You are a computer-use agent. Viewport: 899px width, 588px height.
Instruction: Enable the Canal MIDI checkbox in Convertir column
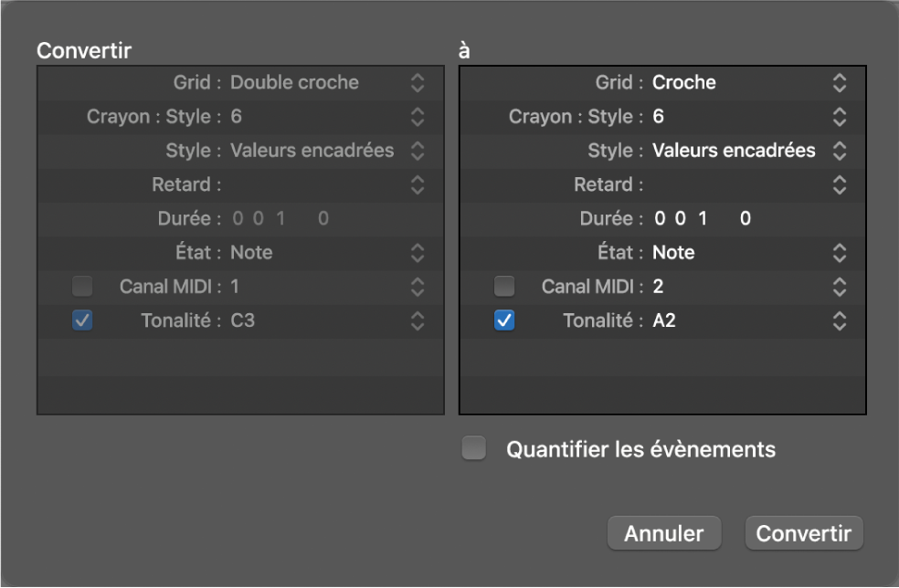click(x=81, y=286)
